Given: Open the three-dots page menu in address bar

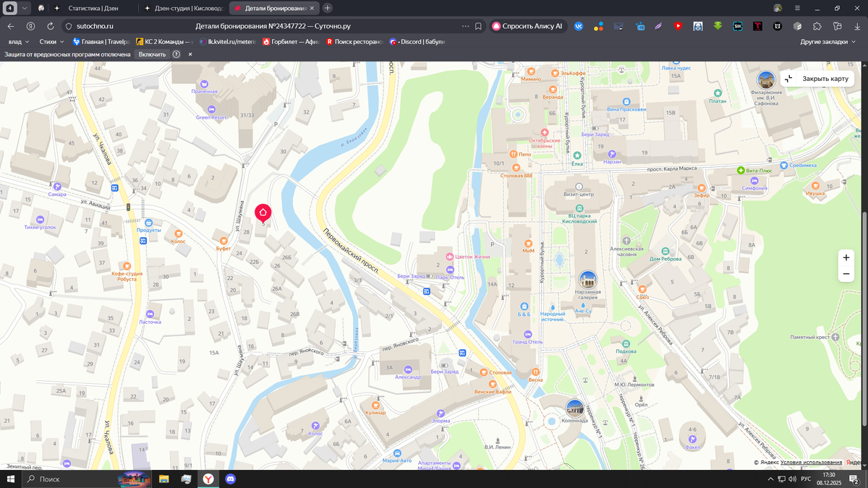Looking at the screenshot, I should point(465,26).
